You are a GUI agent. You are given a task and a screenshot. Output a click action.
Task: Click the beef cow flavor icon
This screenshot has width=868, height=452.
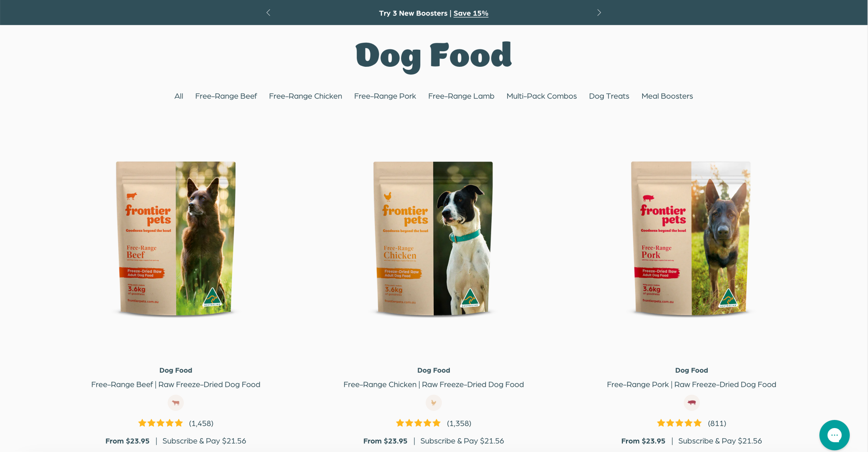176,402
